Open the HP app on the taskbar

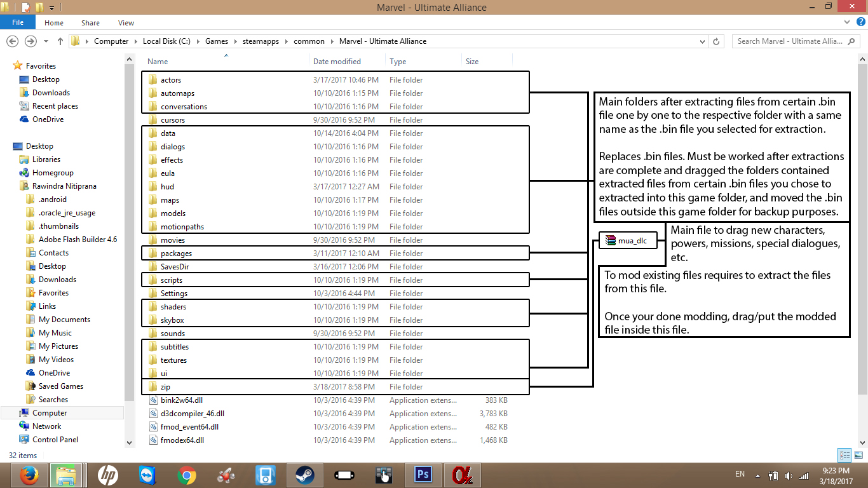coord(108,475)
